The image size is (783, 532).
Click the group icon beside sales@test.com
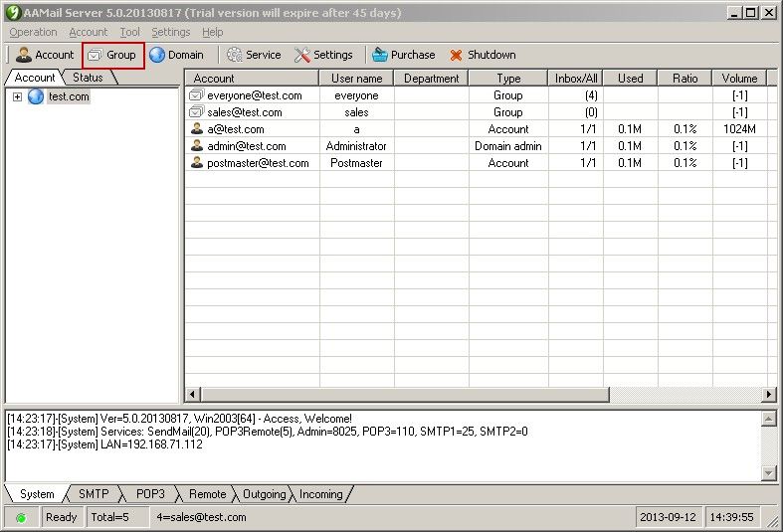tap(196, 111)
